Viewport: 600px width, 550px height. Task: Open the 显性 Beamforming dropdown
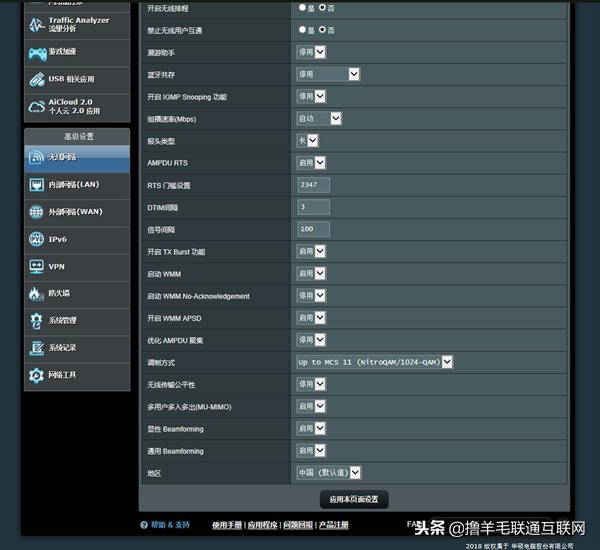point(311,429)
